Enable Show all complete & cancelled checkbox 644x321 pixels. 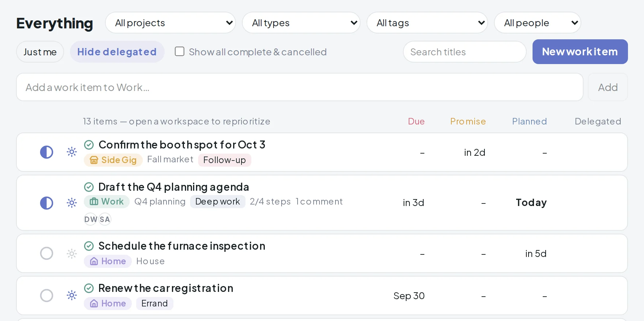(180, 51)
